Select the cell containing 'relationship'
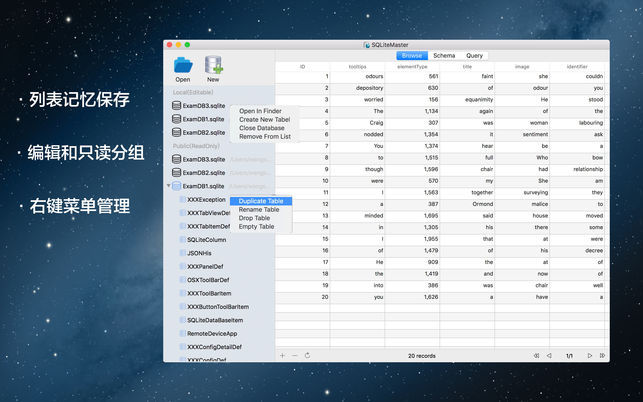Screen dimensions: 643x402 pyautogui.click(x=577, y=169)
